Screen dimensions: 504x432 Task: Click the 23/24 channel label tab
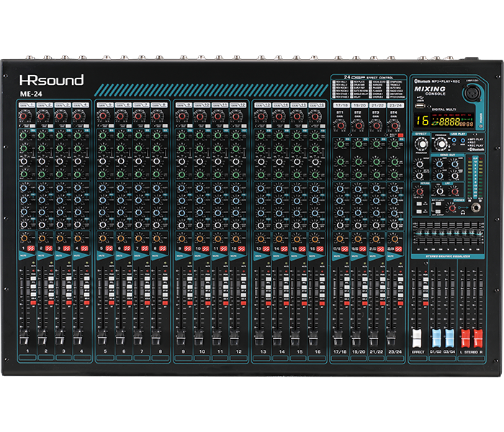(393, 105)
